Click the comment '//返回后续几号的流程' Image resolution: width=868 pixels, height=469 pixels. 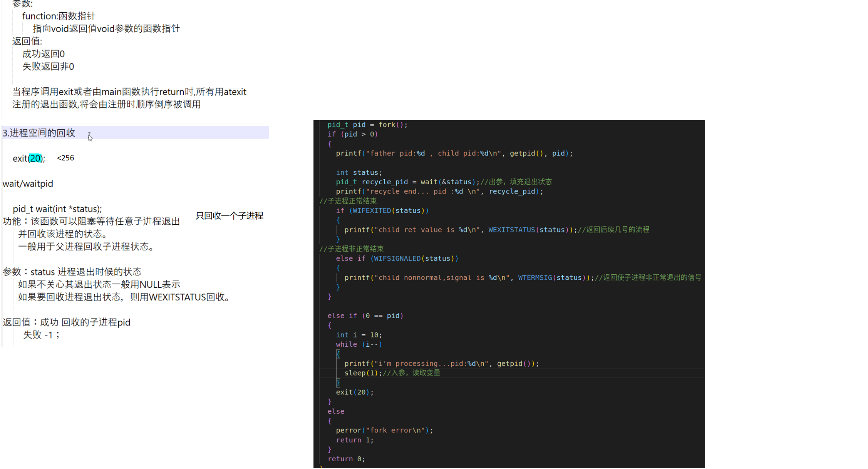pos(614,230)
